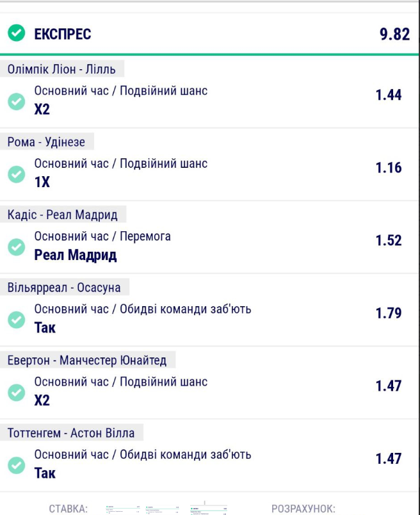Open the Рома - Удінезе match label
The width and height of the screenshot is (420, 515).
point(46,142)
